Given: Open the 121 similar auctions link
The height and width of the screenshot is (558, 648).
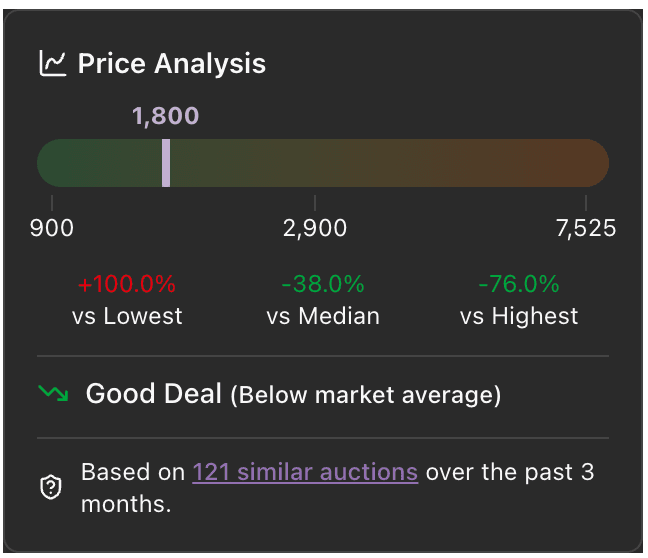Looking at the screenshot, I should [x=305, y=471].
